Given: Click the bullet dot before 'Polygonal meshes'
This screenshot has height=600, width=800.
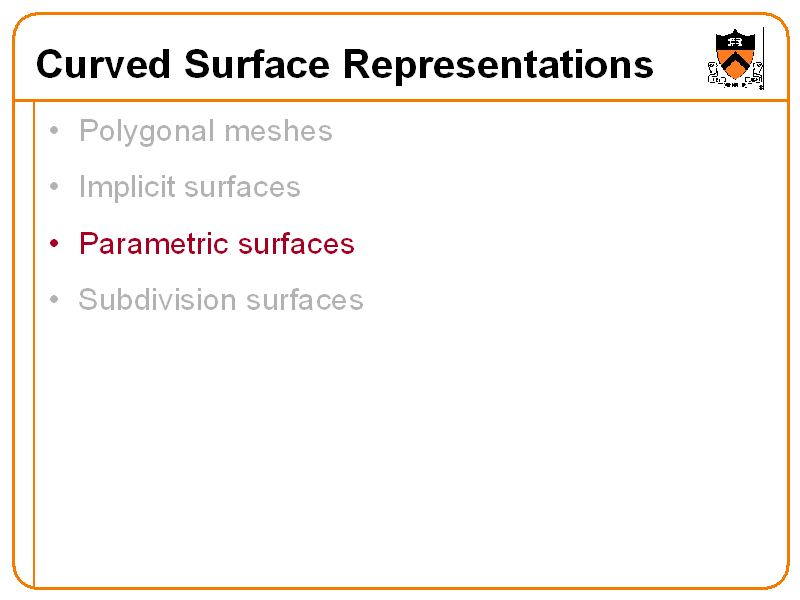Looking at the screenshot, I should point(54,131).
